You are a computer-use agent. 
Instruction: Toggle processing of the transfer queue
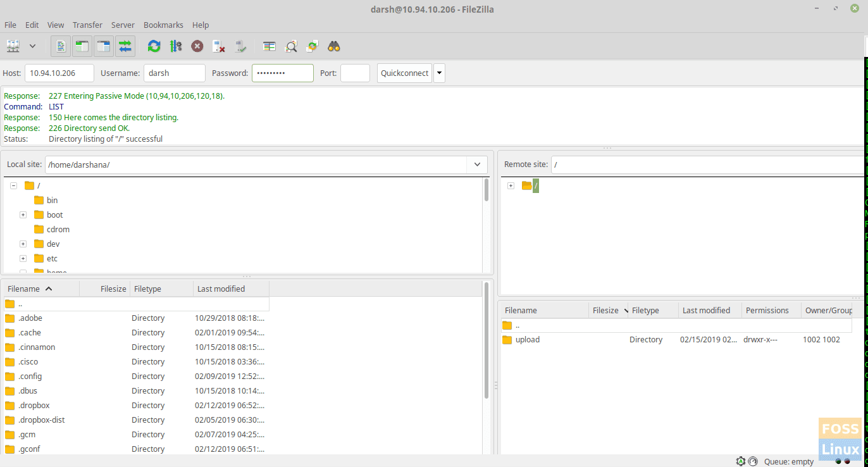point(176,46)
